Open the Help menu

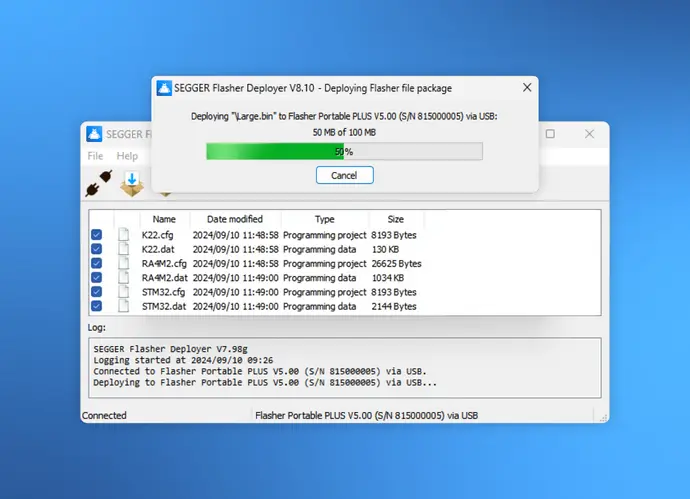[127, 156]
